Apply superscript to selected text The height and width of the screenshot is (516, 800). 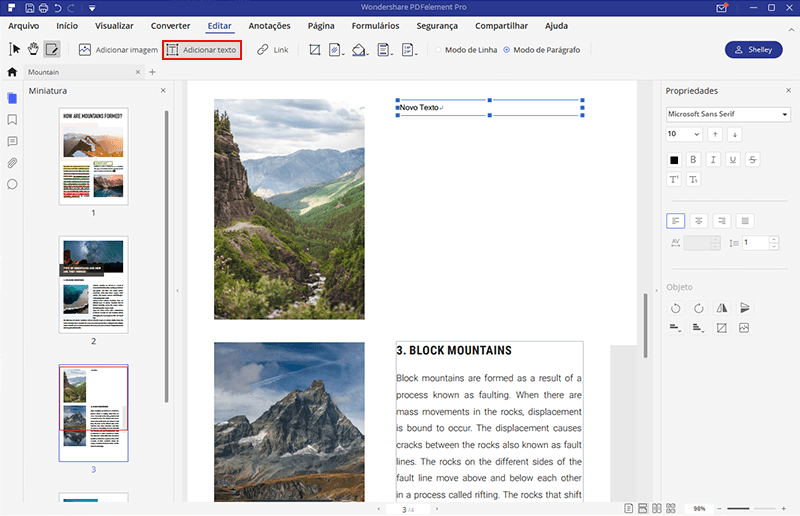[x=674, y=180]
